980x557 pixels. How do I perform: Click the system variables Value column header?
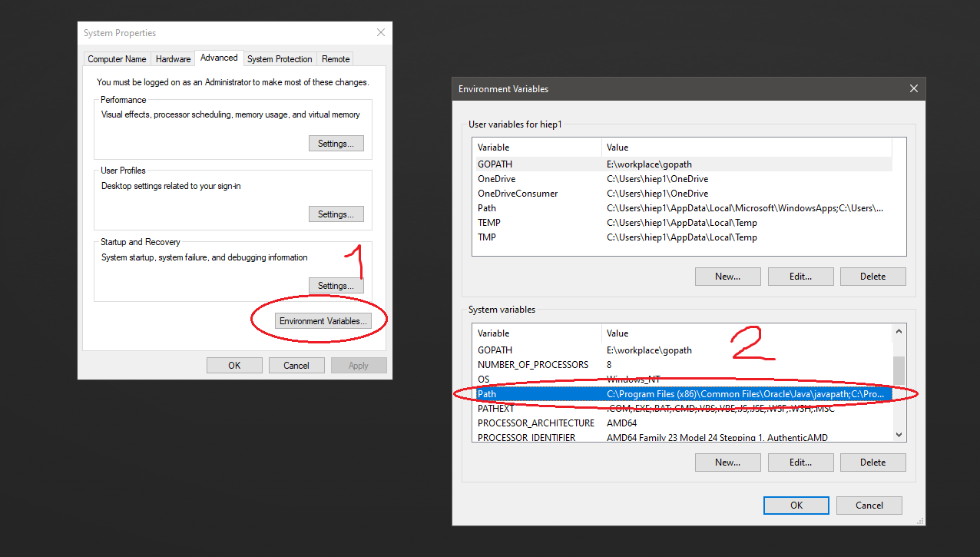coord(747,333)
